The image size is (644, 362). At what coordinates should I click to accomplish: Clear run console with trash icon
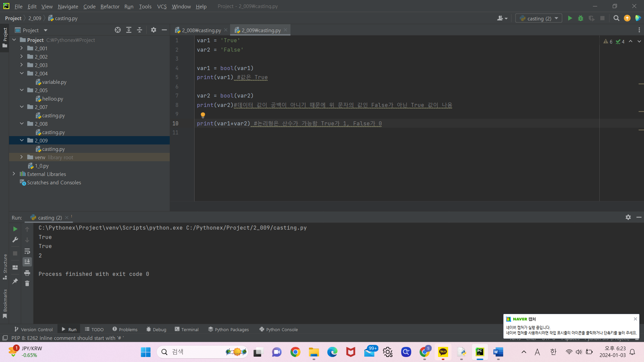27,284
